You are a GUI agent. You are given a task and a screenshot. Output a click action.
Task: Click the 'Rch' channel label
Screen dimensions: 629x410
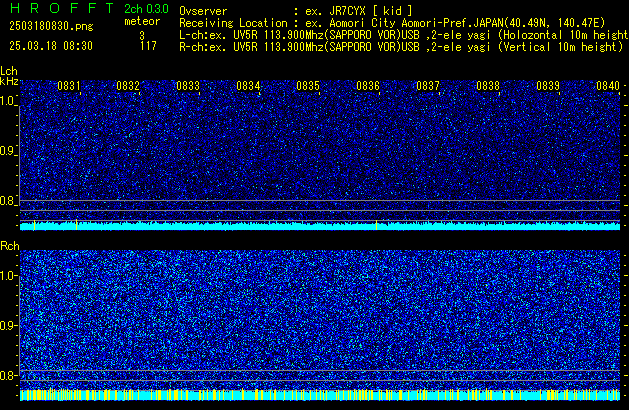pos(10,246)
